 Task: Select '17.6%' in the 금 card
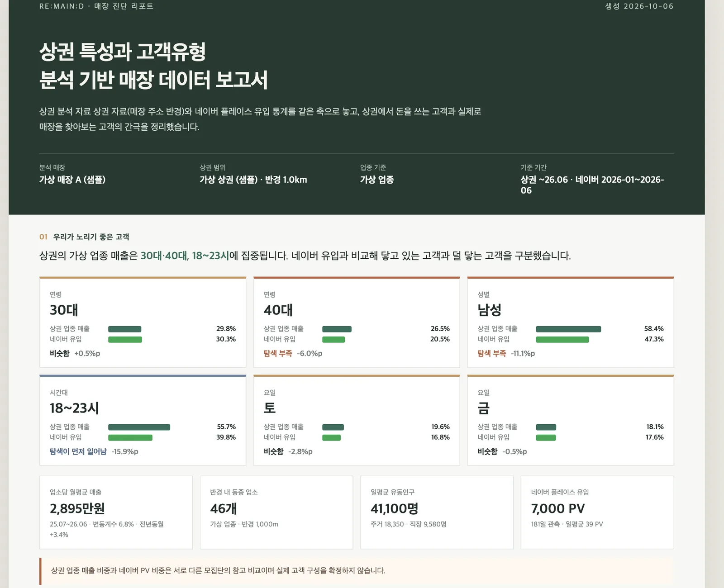(655, 437)
